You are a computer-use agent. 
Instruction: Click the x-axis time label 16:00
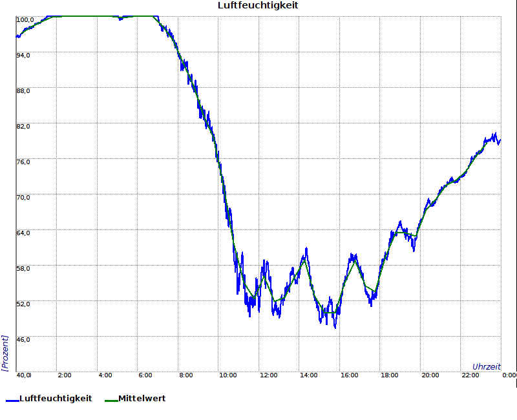click(x=350, y=375)
